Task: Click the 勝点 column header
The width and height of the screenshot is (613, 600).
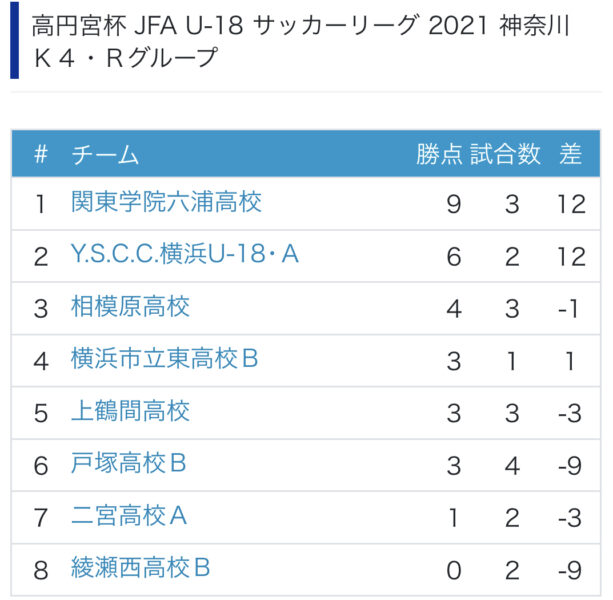Action: click(x=440, y=154)
